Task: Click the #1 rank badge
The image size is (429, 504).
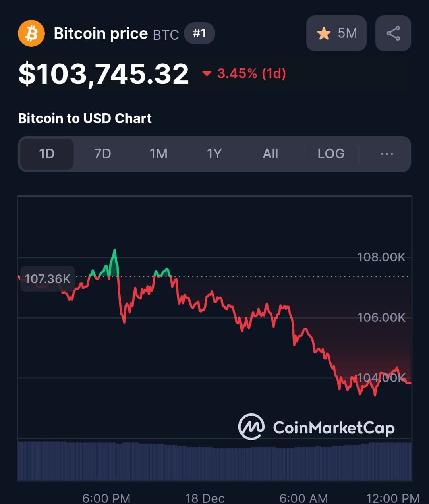Action: pyautogui.click(x=199, y=33)
